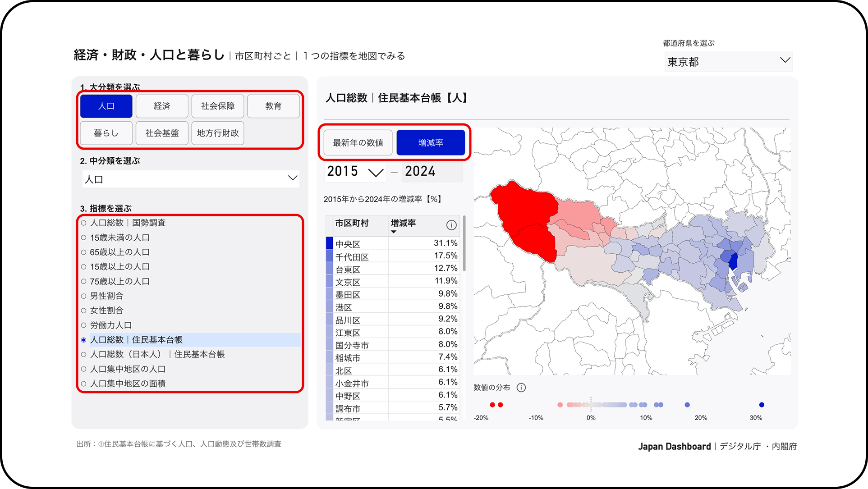Viewport: 868px width, 489px height.
Task: Select 品川区 row in table
Action: [x=393, y=319]
